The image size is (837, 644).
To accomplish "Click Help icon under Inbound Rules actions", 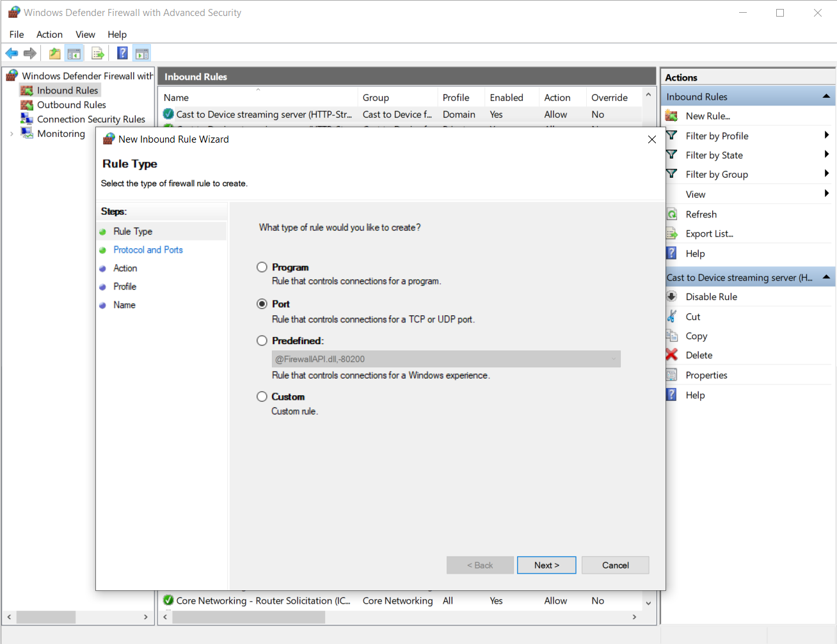I will pos(671,253).
